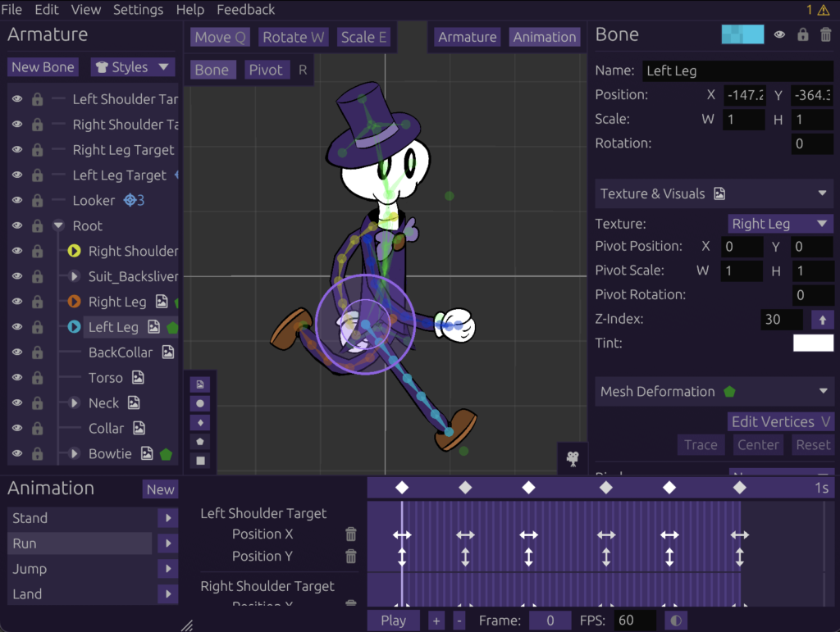
Task: Toggle circle icon in viewport toolbar
Action: [200, 403]
